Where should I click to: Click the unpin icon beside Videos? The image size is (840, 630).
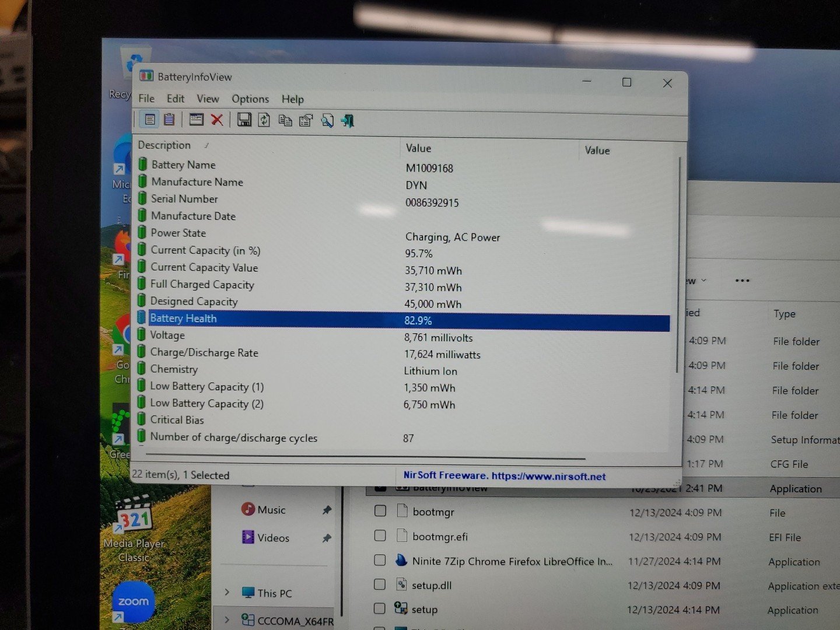(x=327, y=538)
